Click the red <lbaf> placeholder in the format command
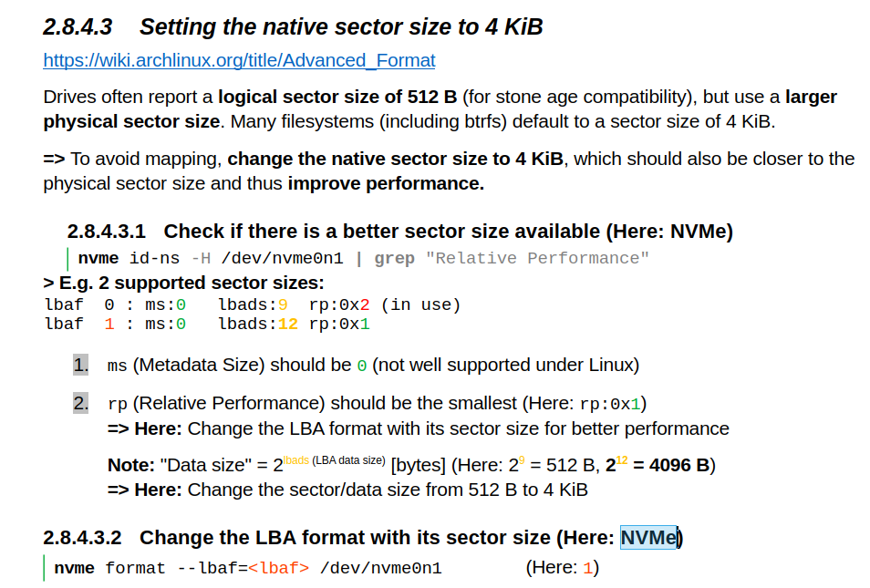 278,568
